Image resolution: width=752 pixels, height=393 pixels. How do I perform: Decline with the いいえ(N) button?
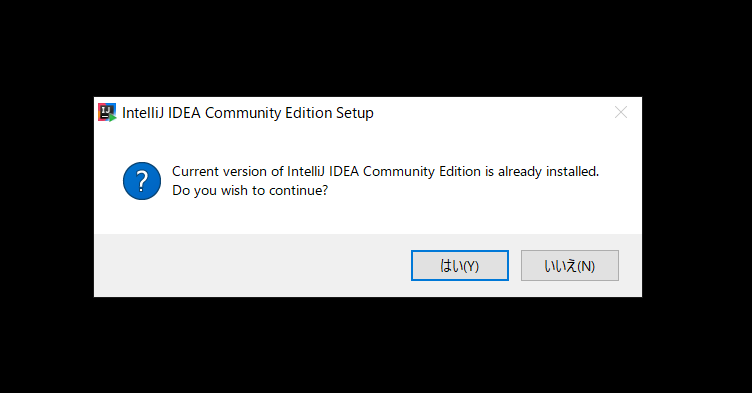click(570, 265)
